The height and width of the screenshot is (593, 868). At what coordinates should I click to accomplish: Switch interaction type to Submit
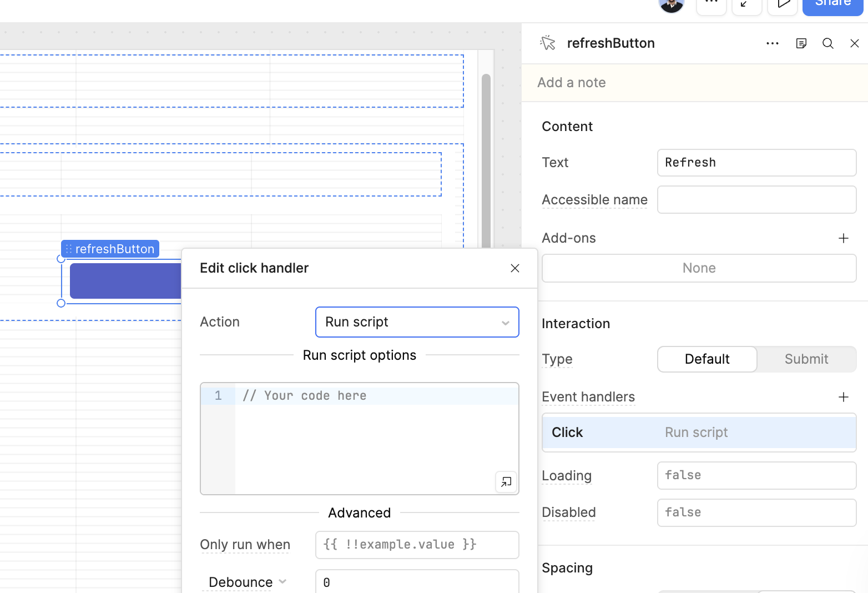[x=806, y=359]
